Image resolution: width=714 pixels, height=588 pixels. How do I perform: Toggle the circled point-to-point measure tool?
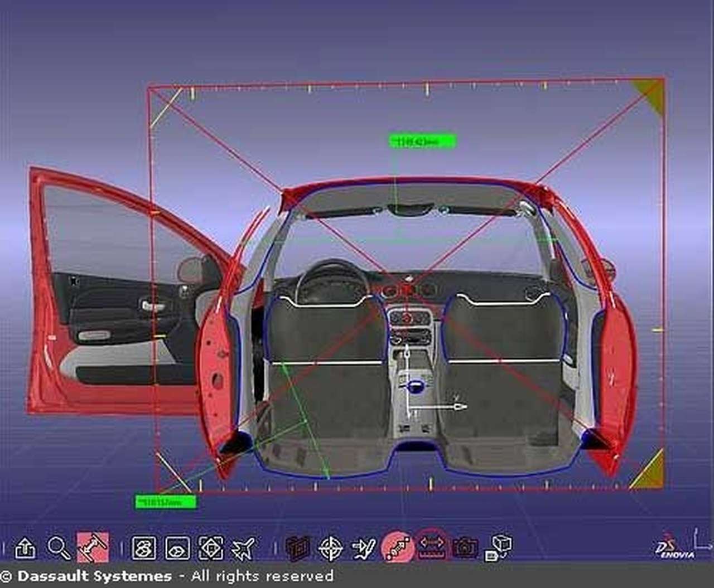tap(398, 547)
